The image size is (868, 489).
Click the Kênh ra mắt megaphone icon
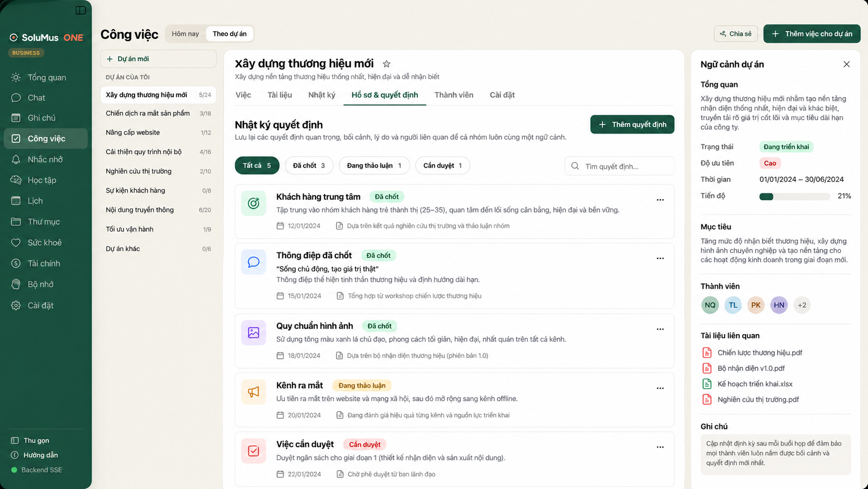(x=253, y=392)
